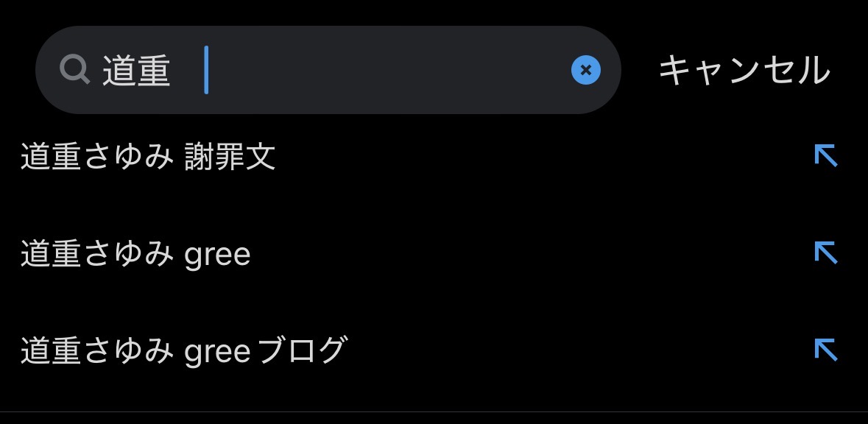
Task: Pick the suggestion ending in gree
Action: pyautogui.click(x=434, y=253)
